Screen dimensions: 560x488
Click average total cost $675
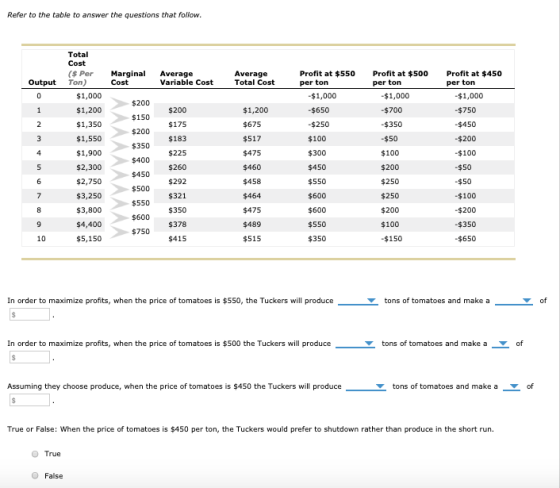252,124
